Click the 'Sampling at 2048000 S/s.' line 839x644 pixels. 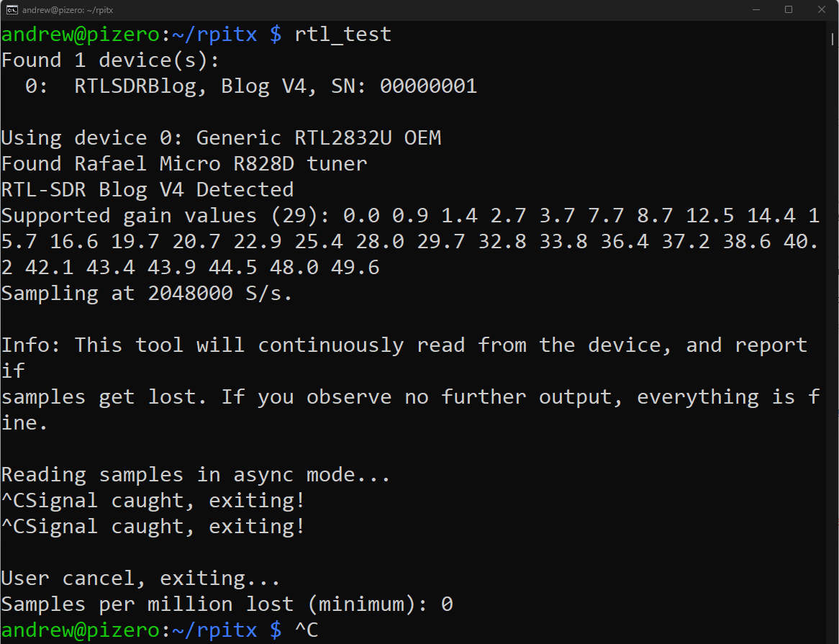click(144, 293)
